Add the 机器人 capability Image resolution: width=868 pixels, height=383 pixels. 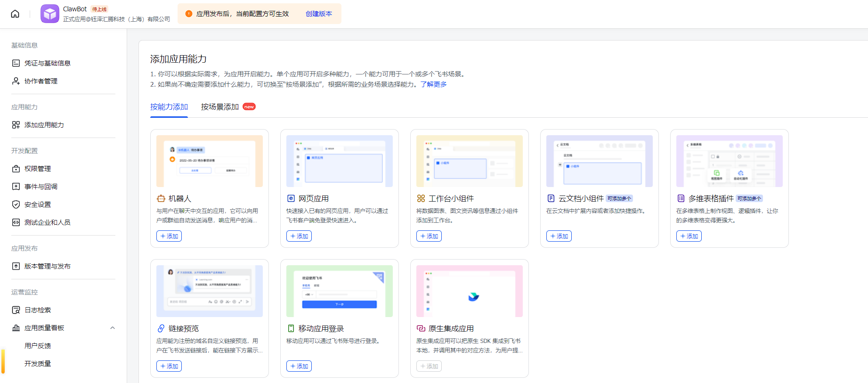pyautogui.click(x=169, y=236)
